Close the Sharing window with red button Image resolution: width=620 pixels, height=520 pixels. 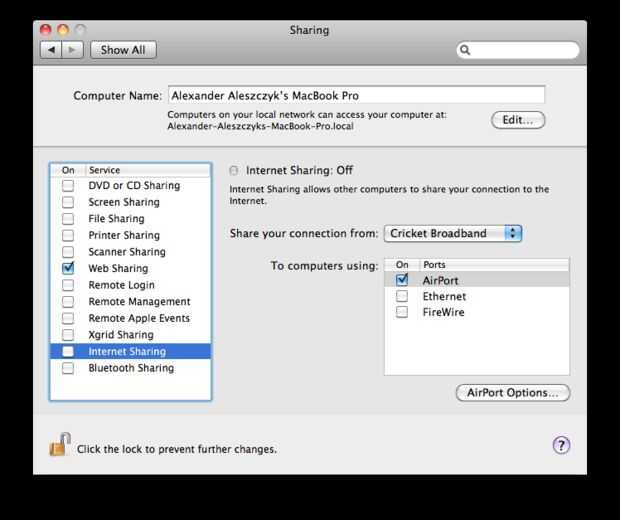pyautogui.click(x=45, y=30)
